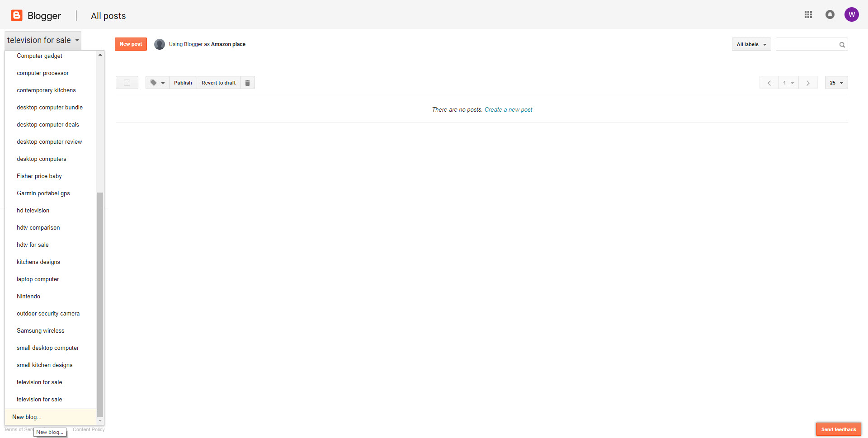Toggle the select all posts checkbox
Screen dimensions: 868x438
[x=127, y=83]
